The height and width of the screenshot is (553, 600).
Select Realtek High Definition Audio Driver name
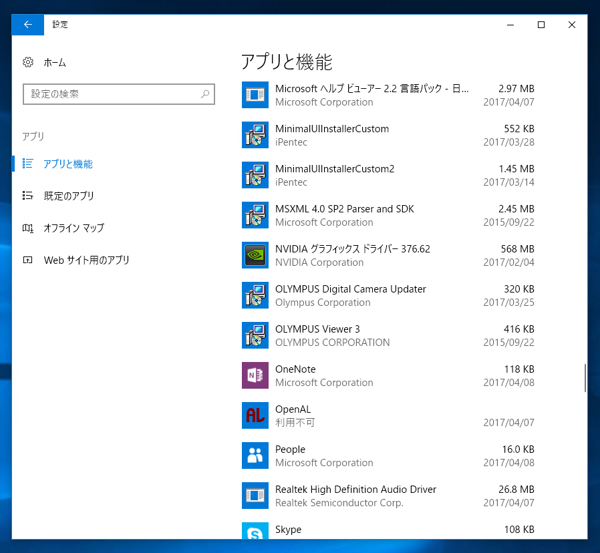pos(356,489)
